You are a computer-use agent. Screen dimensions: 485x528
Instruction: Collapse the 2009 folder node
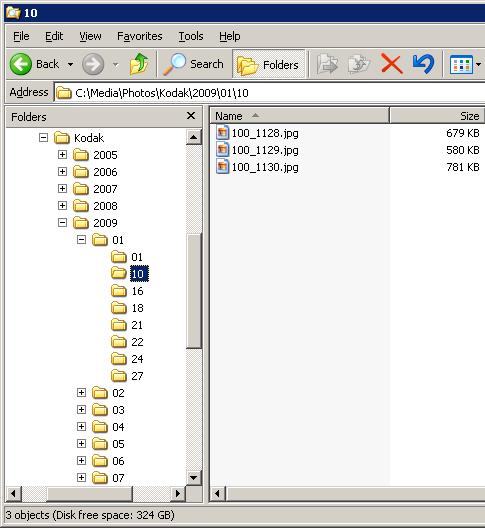62,223
